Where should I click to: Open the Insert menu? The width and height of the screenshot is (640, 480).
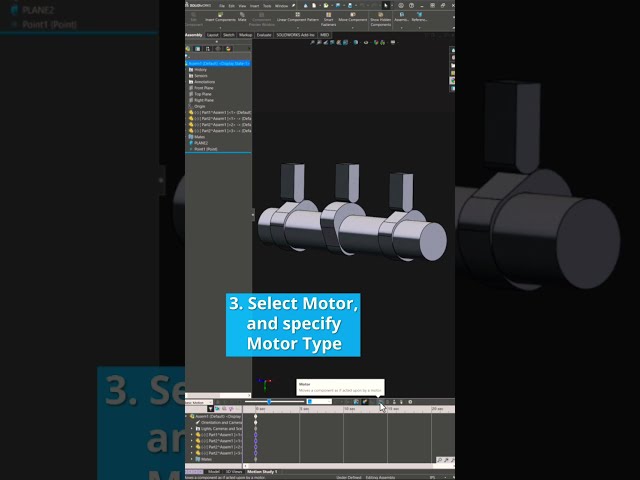point(254,6)
